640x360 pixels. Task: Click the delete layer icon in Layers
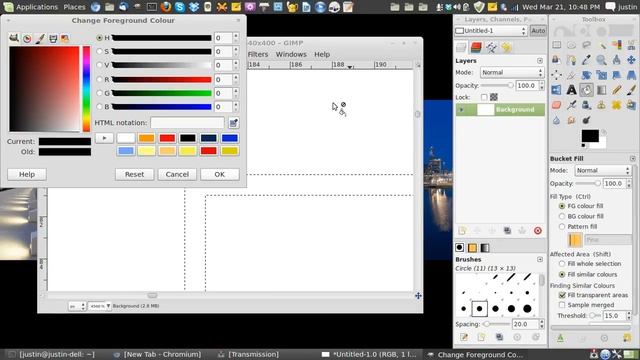tap(538, 231)
